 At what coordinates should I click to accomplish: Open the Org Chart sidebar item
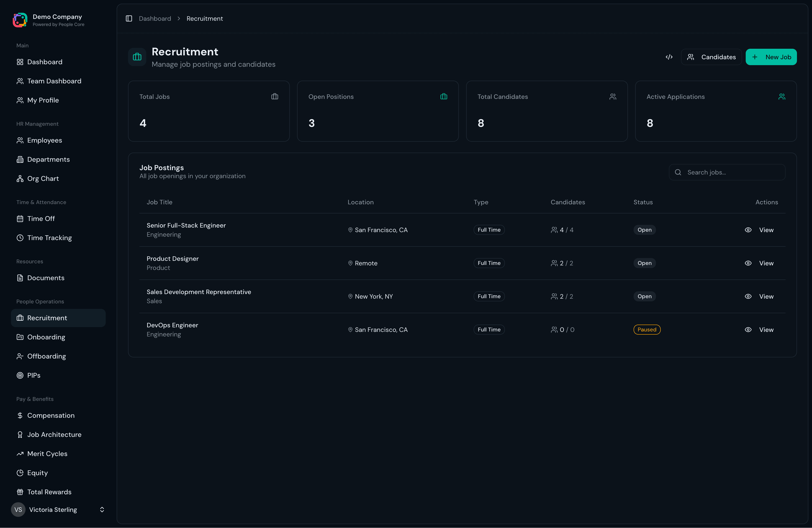pos(43,178)
